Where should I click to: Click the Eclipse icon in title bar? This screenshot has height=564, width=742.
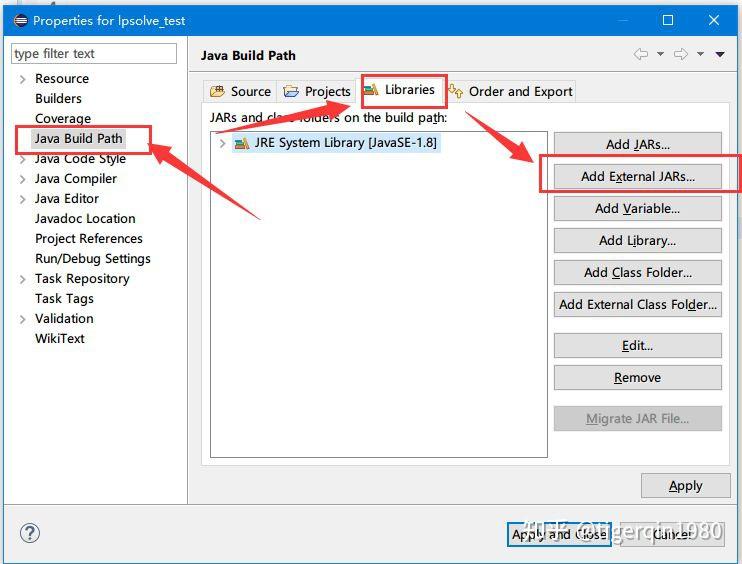(21, 20)
